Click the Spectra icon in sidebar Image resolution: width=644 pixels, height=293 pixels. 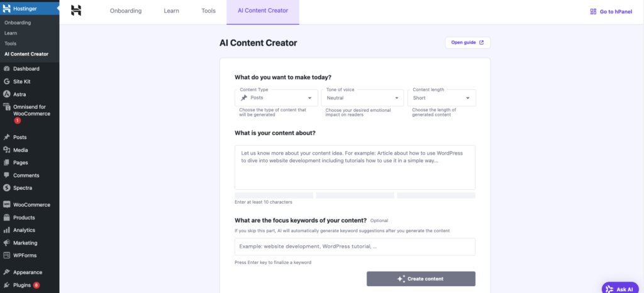click(6, 188)
